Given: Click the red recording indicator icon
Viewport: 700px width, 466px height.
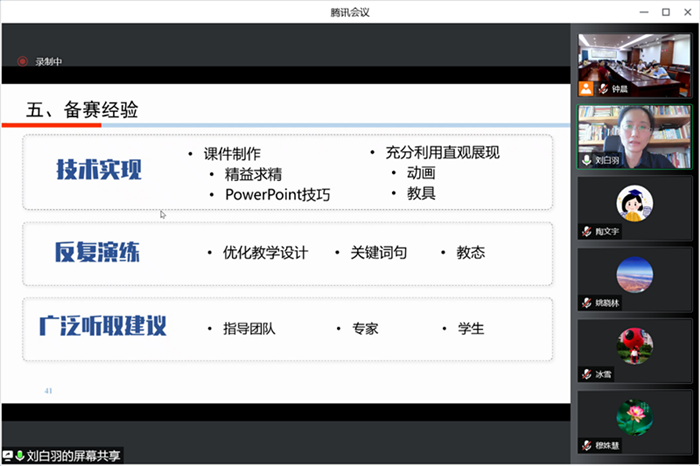Looking at the screenshot, I should (x=22, y=61).
